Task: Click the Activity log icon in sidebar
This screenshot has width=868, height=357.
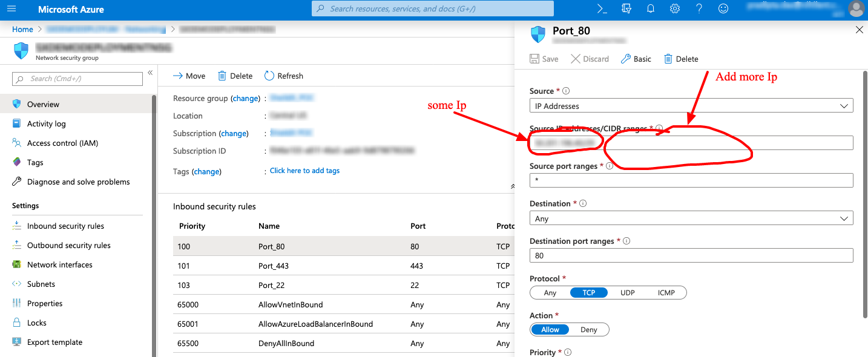Action: pos(16,123)
